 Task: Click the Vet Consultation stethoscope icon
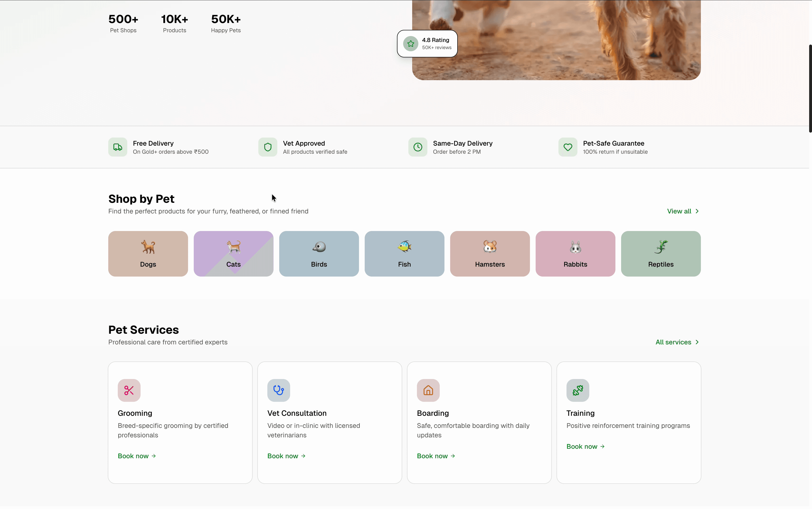(279, 390)
